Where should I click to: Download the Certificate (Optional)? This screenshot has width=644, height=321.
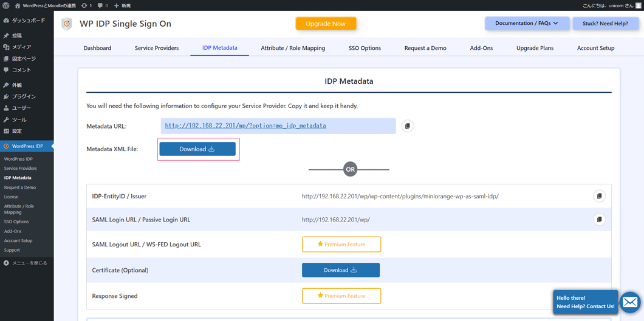pos(341,270)
